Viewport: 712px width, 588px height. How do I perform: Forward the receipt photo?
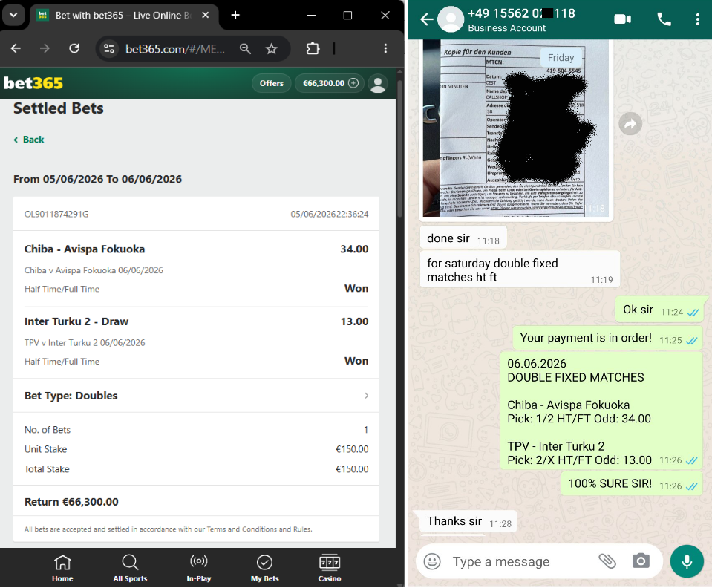[630, 123]
